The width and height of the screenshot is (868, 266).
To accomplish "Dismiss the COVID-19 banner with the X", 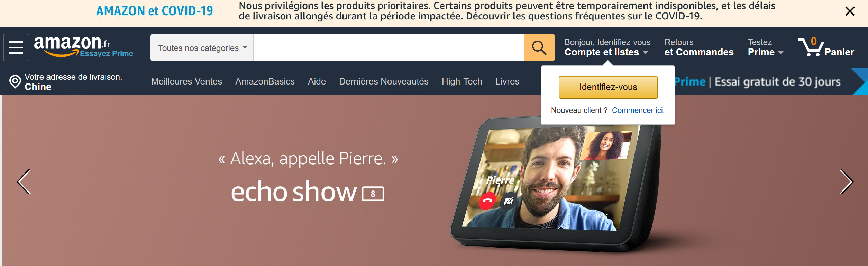I will click(850, 11).
